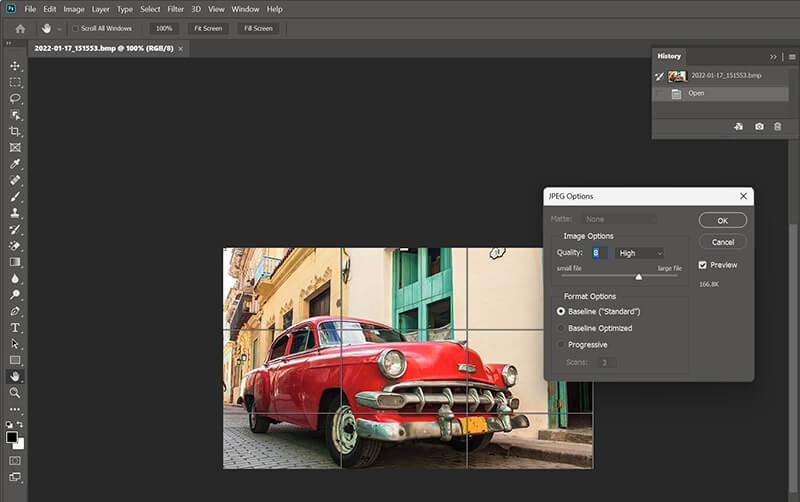This screenshot has width=800, height=502.
Task: Expand the toolbox double-arrow toggle
Action: (x=8, y=43)
